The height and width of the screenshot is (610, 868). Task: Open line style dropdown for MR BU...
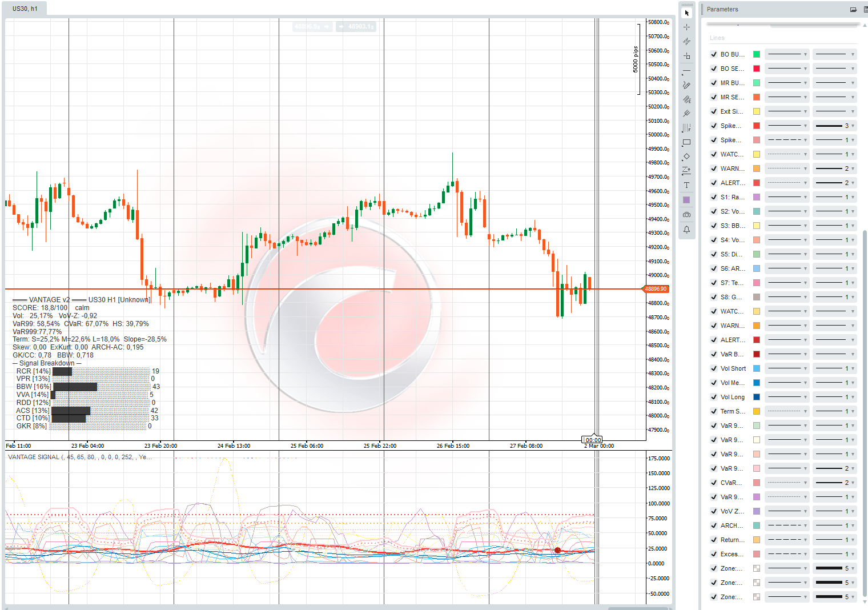(x=787, y=83)
